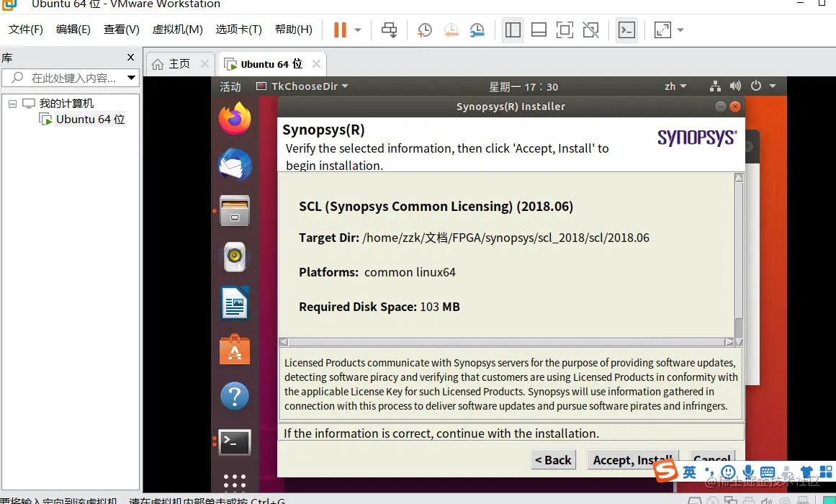Open Ubuntu Software from the dock
The height and width of the screenshot is (504, 836).
coord(235,349)
